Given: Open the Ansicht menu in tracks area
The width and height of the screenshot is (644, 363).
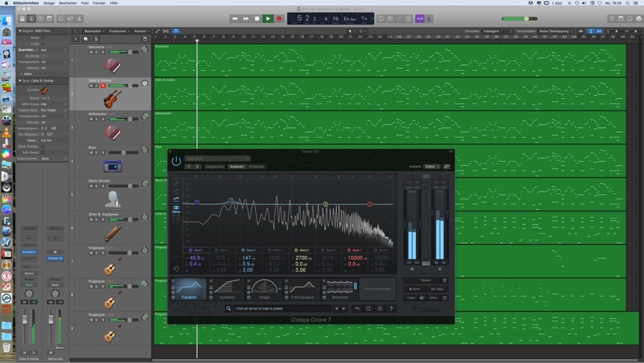Looking at the screenshot, I should pyautogui.click(x=141, y=31).
